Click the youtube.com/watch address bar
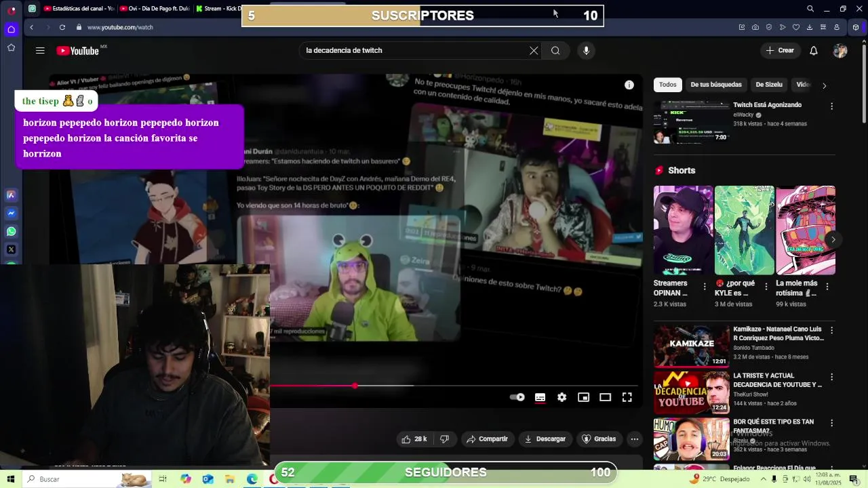Image resolution: width=868 pixels, height=488 pixels. coord(120,27)
